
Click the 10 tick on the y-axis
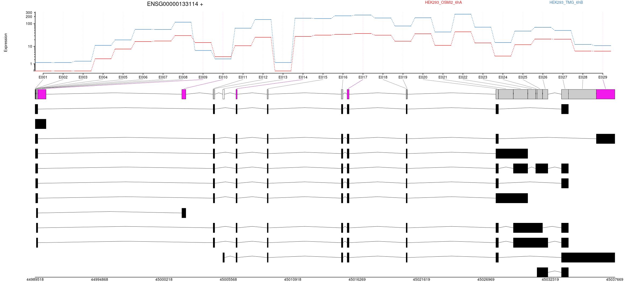tap(30, 46)
